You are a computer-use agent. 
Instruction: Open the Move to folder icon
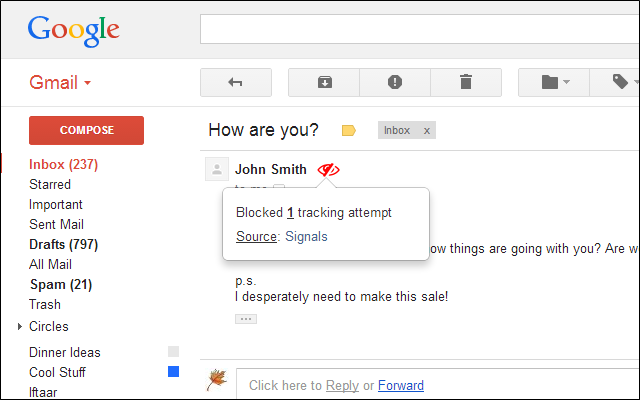[554, 82]
